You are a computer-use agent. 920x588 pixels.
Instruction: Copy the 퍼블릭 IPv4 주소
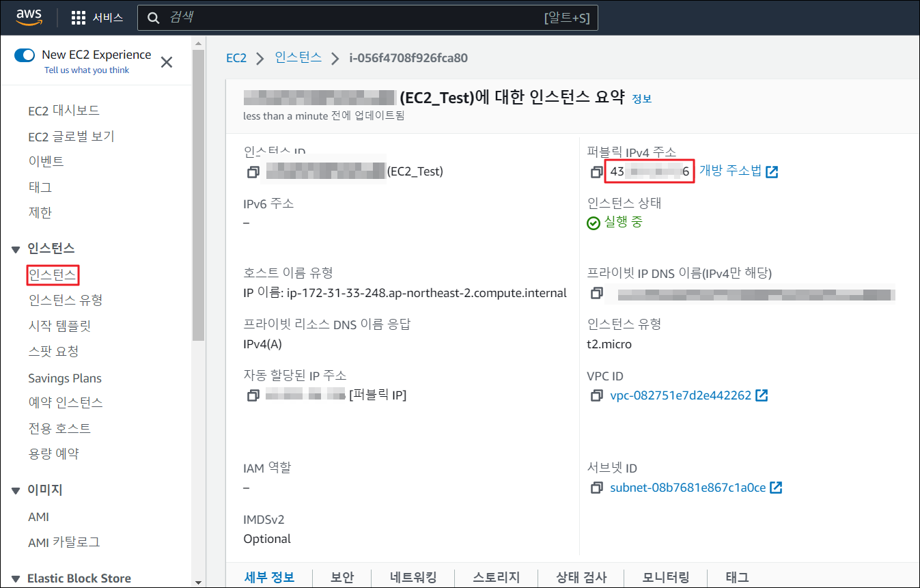596,172
